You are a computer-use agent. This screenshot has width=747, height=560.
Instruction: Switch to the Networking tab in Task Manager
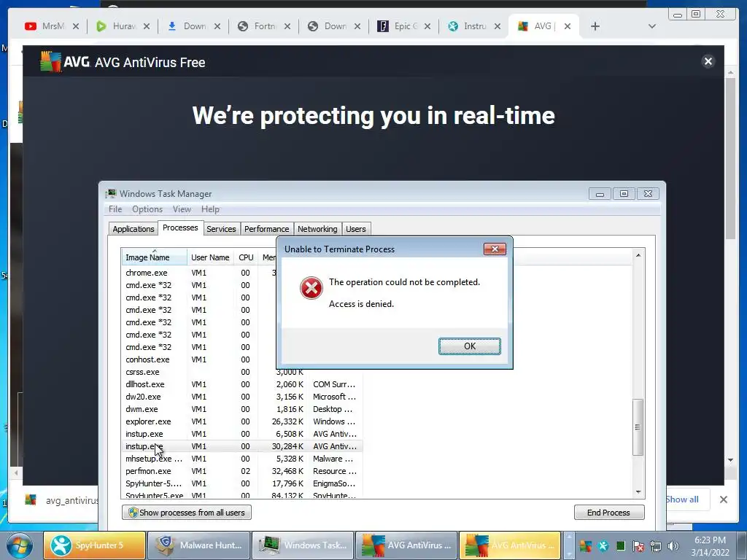[317, 229]
